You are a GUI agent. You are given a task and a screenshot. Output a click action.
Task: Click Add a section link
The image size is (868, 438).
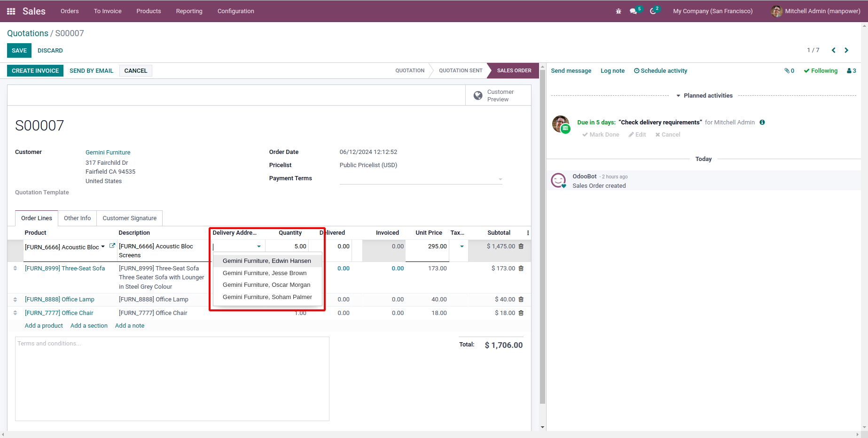click(89, 326)
